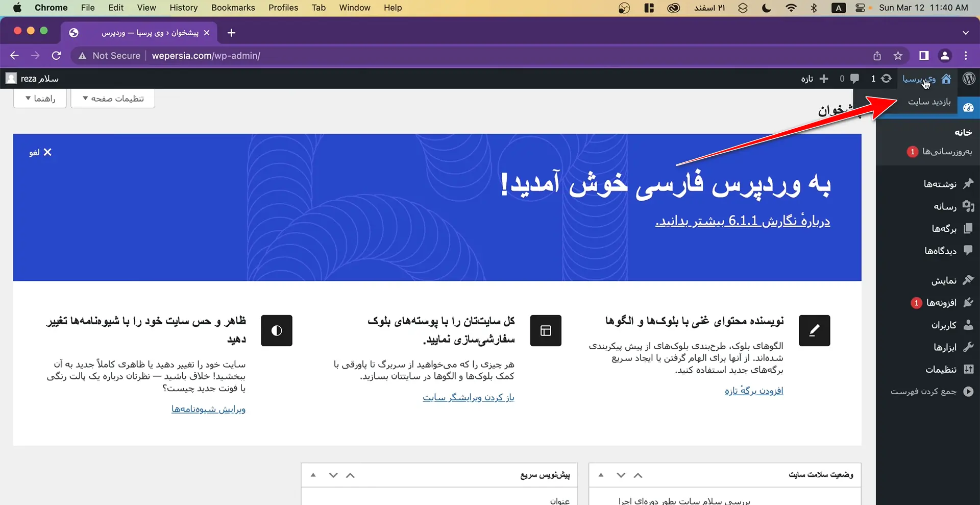Open به‌روزرسانی‌ها in the sidebar
The image size is (980, 505).
click(x=946, y=152)
